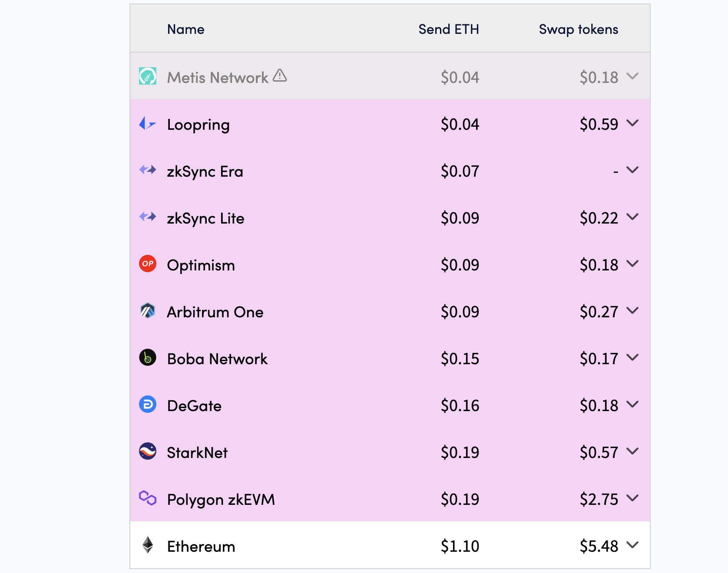Image resolution: width=728 pixels, height=573 pixels.
Task: Click the StarkNet logo icon
Action: tap(148, 451)
